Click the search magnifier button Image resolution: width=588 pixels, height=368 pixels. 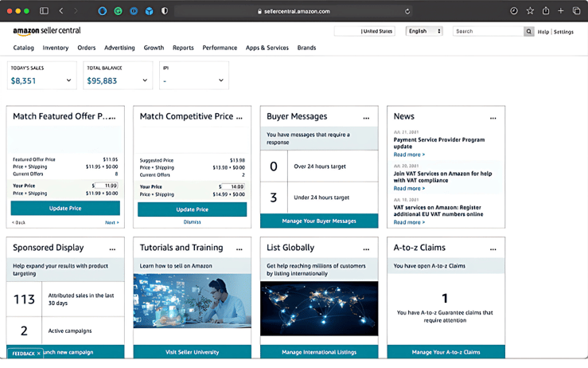(x=529, y=31)
